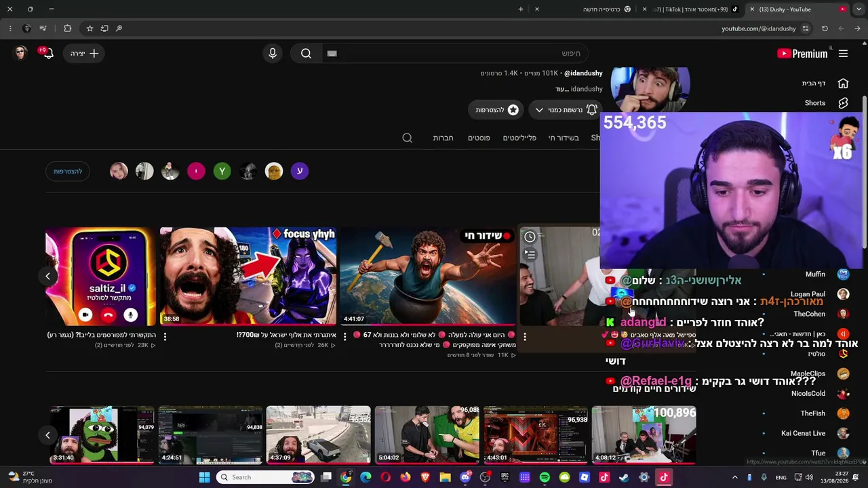Open Shorts in the sidebar
Screen dimensions: 868x488
tap(825, 103)
